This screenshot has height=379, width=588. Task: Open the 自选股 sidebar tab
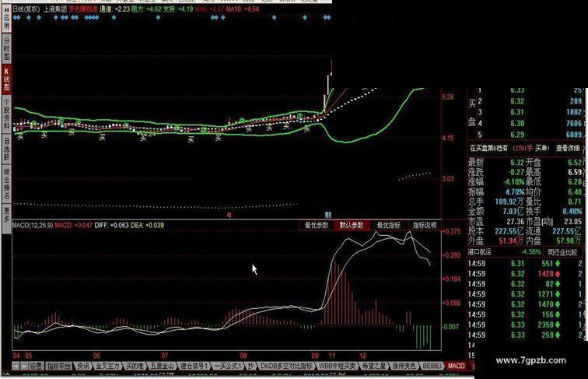[x=6, y=149]
